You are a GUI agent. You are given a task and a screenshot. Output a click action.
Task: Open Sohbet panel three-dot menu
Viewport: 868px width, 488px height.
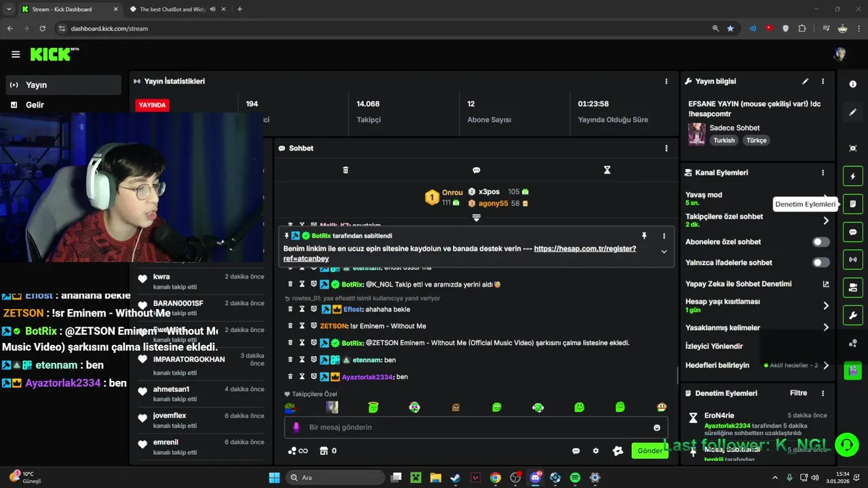click(x=666, y=148)
